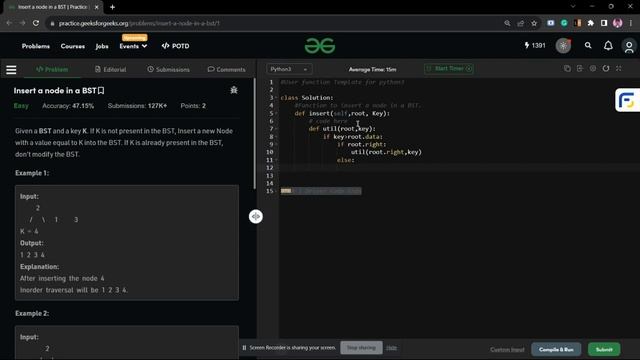Click Compile & Run button
Image resolution: width=640 pixels, height=360 pixels.
tap(556, 349)
